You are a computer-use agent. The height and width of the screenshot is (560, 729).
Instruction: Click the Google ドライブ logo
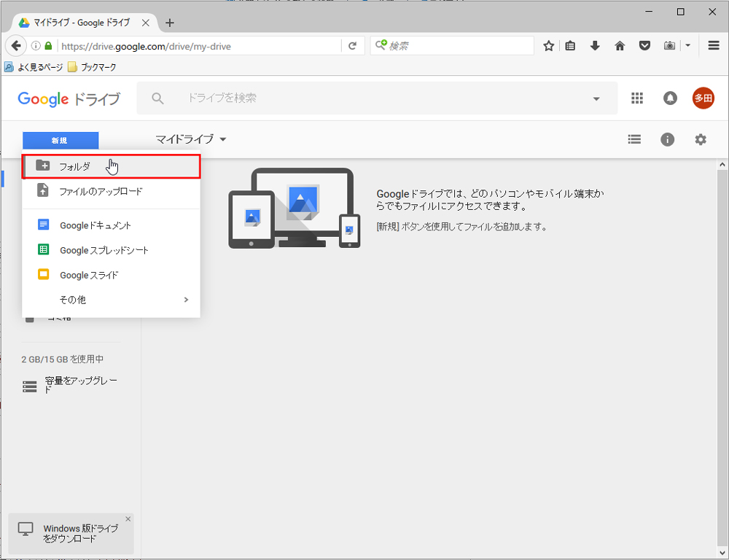click(69, 98)
